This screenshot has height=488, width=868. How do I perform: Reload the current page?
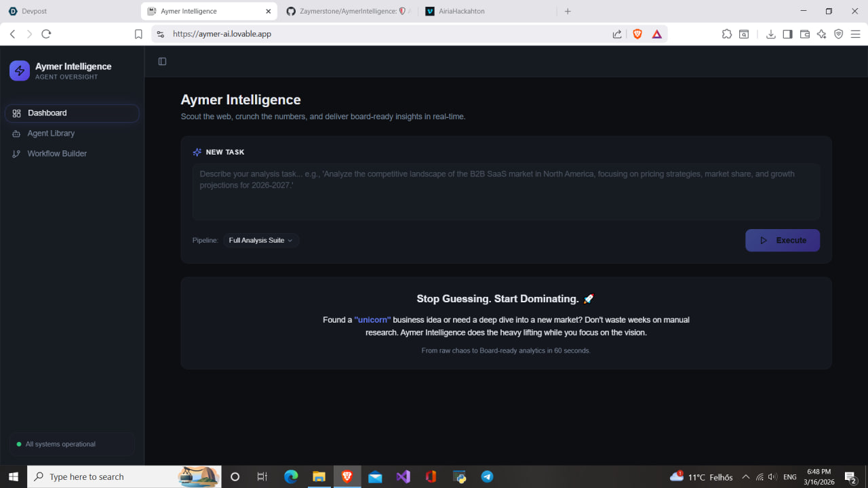[x=46, y=34]
